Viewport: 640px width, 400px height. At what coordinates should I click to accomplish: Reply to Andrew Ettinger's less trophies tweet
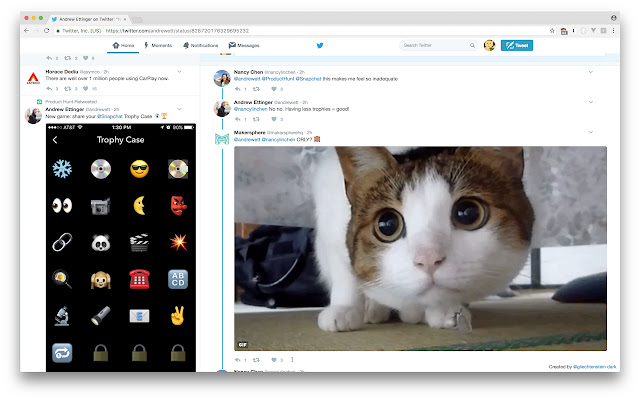click(238, 119)
